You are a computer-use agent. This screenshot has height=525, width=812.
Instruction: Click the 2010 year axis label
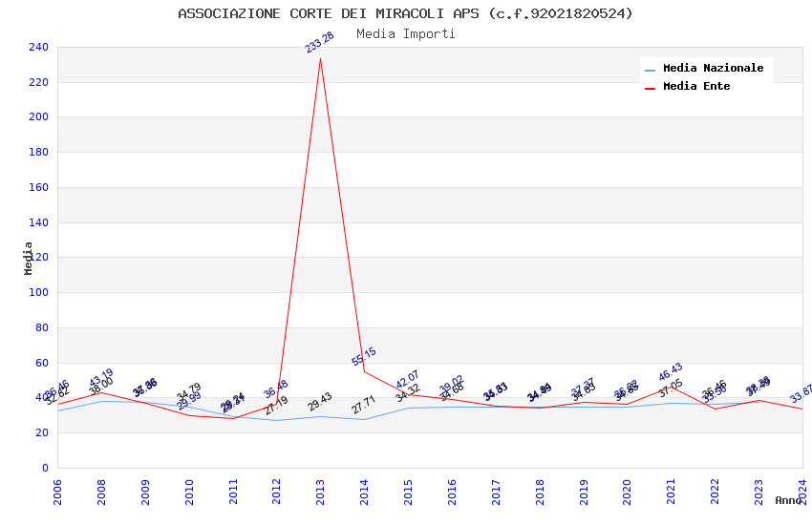pyautogui.click(x=189, y=492)
